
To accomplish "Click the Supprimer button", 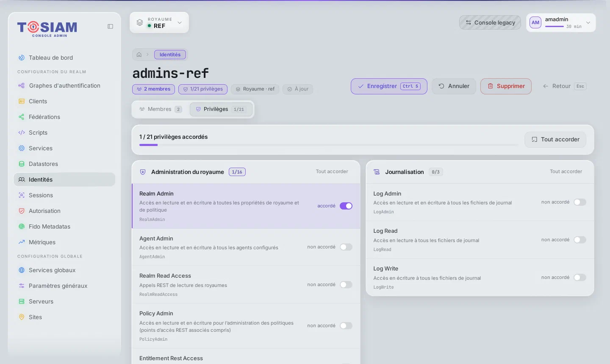I will (x=506, y=86).
